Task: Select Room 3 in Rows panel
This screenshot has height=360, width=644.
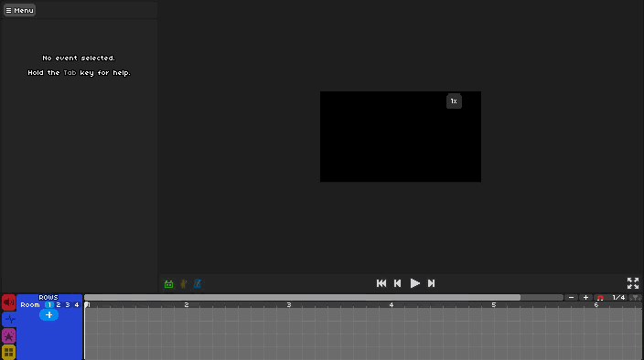Action: pos(68,304)
